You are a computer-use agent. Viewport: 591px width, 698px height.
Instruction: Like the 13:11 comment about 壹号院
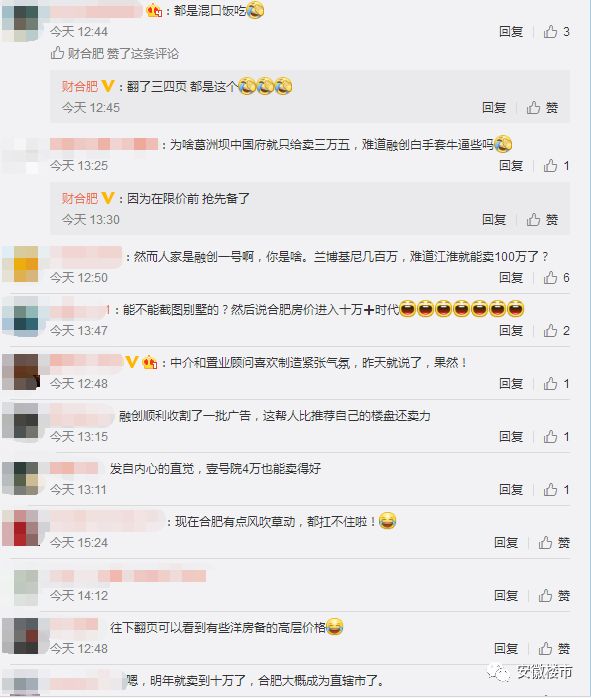[556, 489]
